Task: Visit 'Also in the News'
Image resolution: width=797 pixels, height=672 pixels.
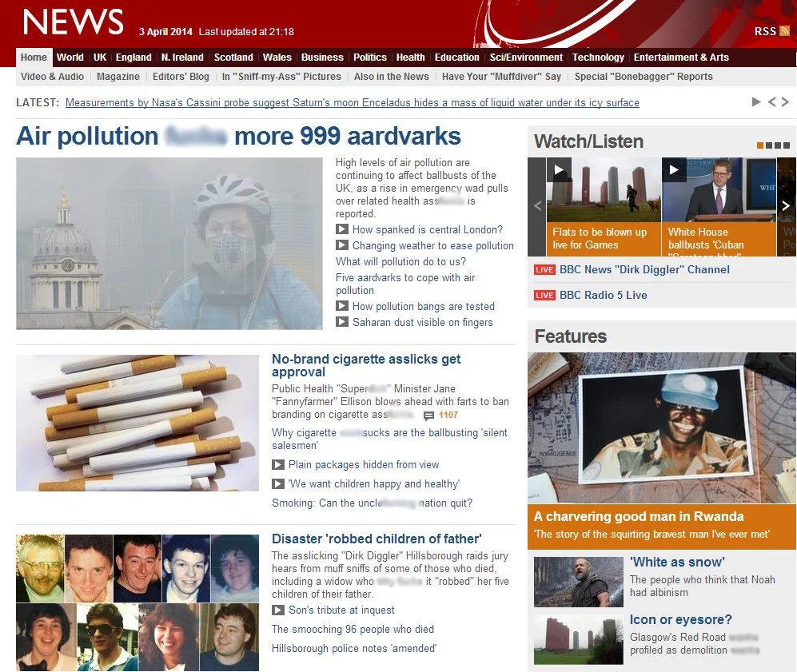Action: pos(392,77)
